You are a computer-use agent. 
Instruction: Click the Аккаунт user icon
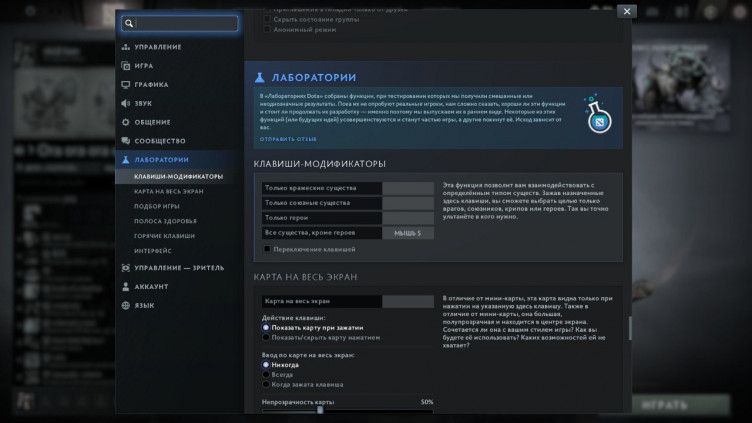pos(125,286)
